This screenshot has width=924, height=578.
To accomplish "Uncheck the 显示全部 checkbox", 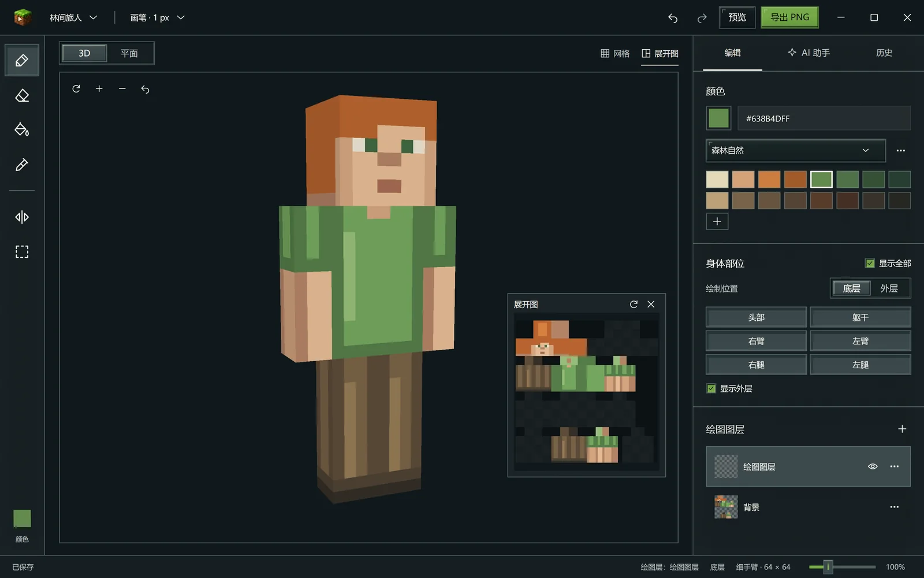I will 870,263.
